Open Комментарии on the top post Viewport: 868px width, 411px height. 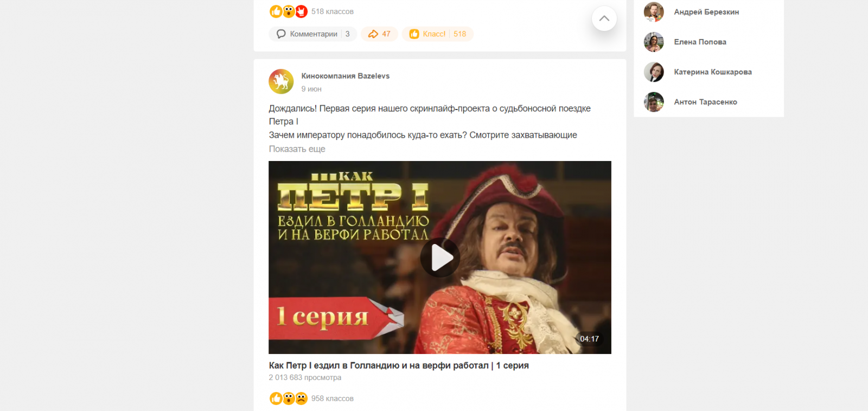(313, 34)
